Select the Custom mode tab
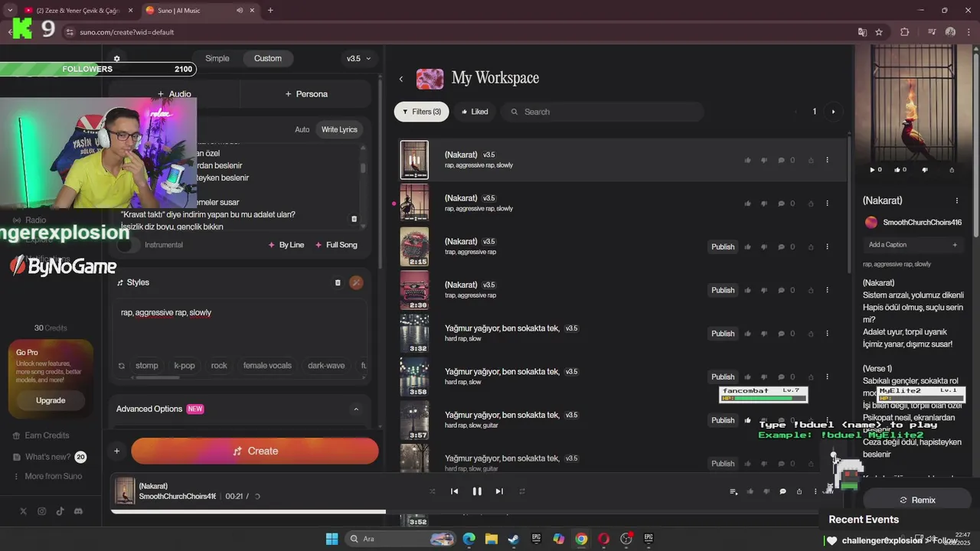 268,58
